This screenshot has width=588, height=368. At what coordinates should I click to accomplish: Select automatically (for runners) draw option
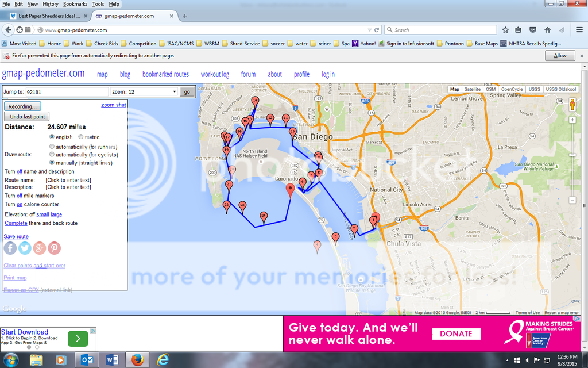click(52, 146)
